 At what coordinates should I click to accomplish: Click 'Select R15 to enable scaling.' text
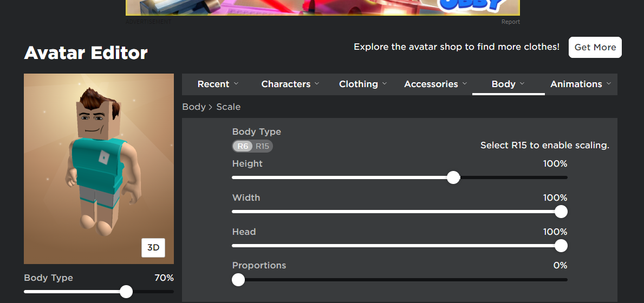(544, 145)
